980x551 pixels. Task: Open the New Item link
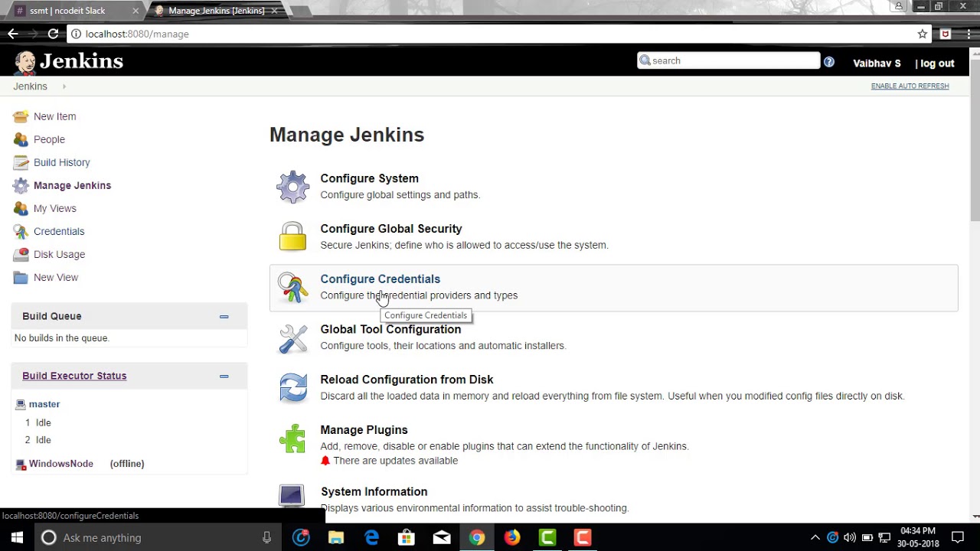pos(55,116)
